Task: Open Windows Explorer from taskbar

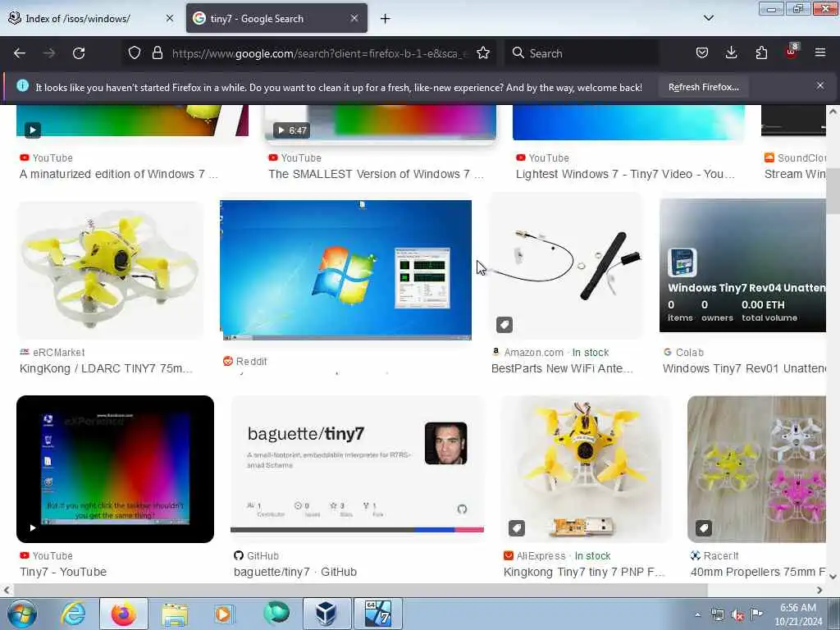Action: pos(175,614)
